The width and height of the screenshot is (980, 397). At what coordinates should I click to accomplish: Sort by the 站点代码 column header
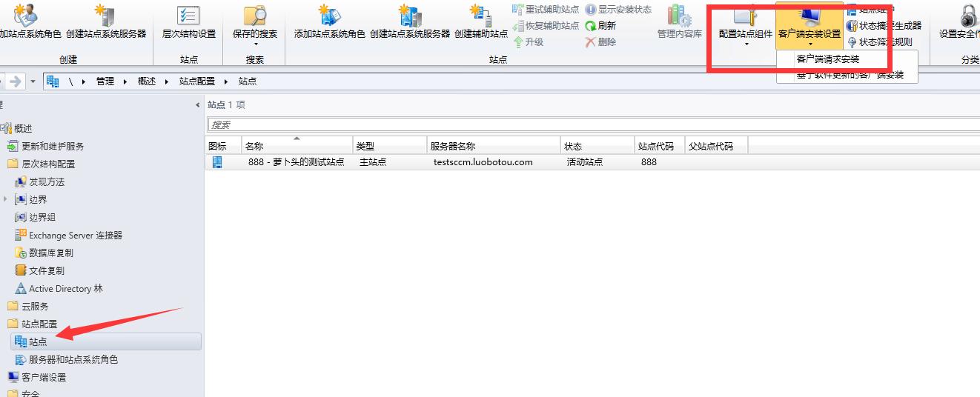660,145
